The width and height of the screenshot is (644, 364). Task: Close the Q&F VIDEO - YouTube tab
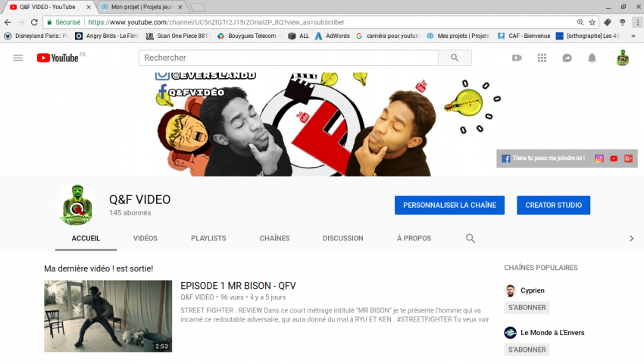(x=89, y=7)
